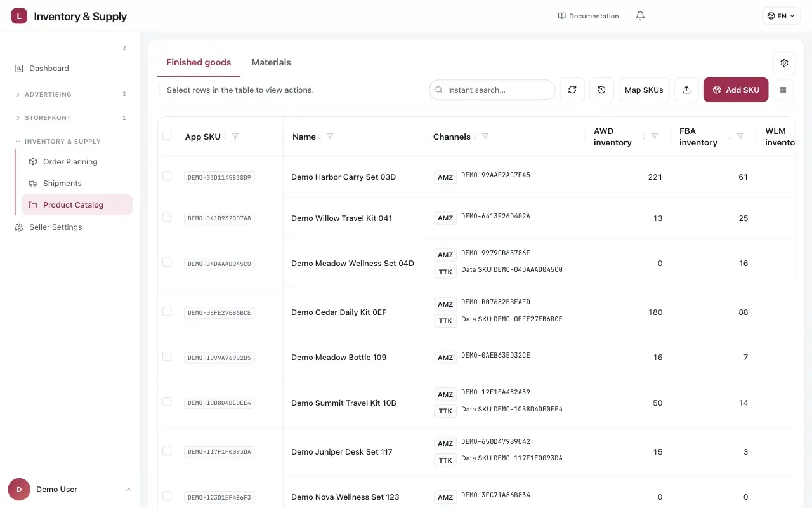The height and width of the screenshot is (508, 812).
Task: Sort by FBA inventory column
Action: point(730,137)
